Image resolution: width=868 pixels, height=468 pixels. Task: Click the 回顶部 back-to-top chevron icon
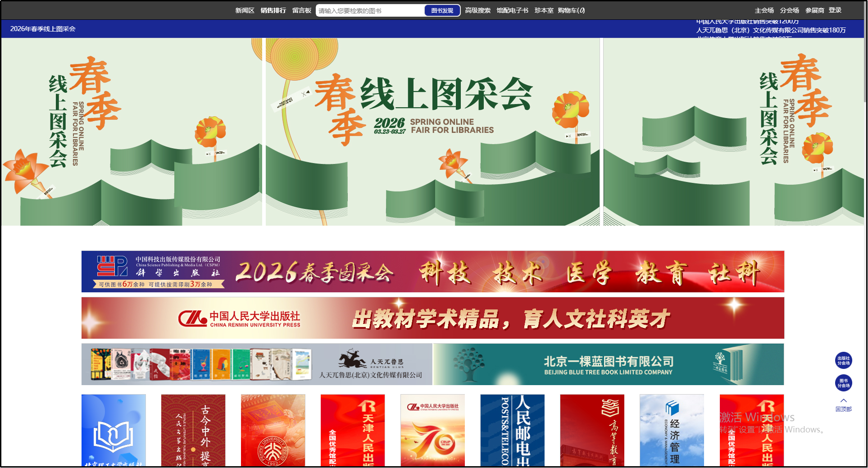tap(843, 401)
